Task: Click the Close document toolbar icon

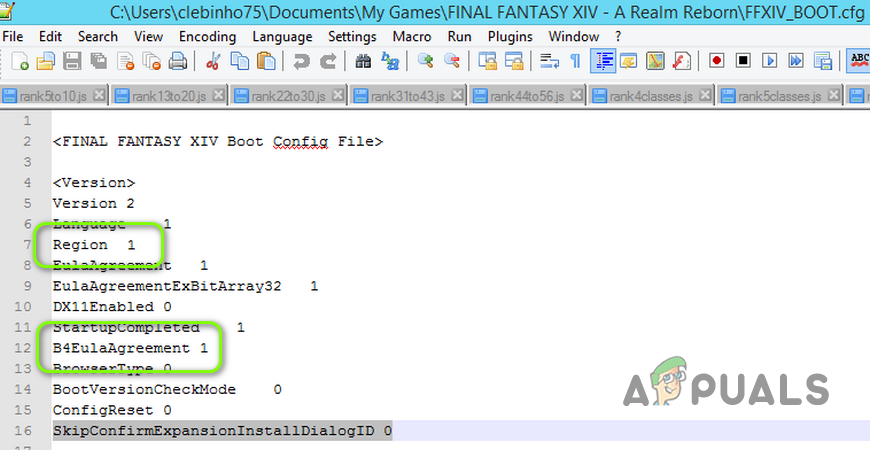Action: click(x=125, y=61)
